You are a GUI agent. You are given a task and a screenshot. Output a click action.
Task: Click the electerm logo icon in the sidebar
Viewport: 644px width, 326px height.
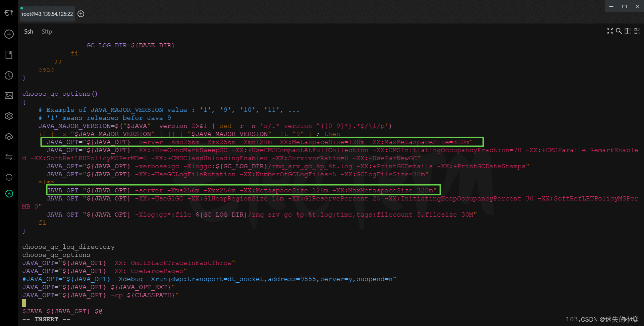9,13
